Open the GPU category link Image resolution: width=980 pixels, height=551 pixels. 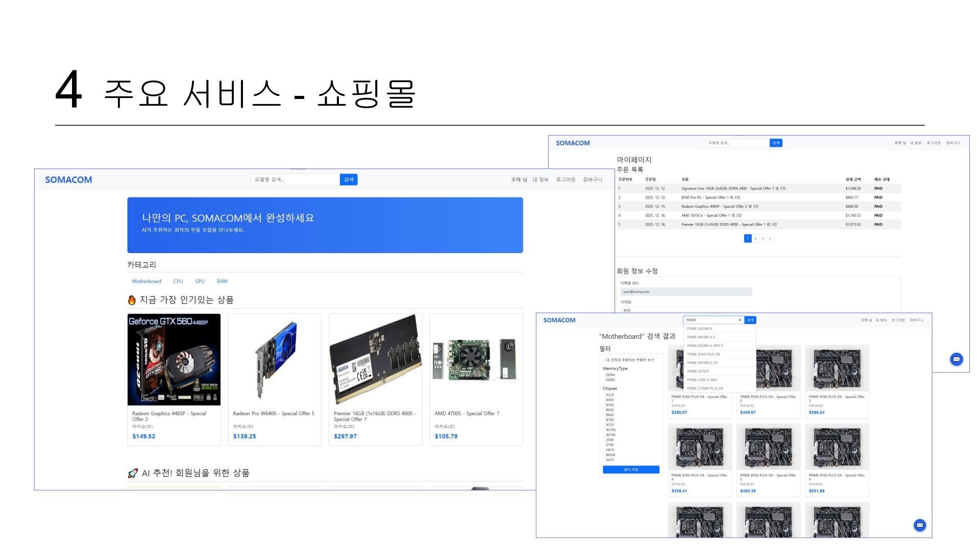[200, 281]
